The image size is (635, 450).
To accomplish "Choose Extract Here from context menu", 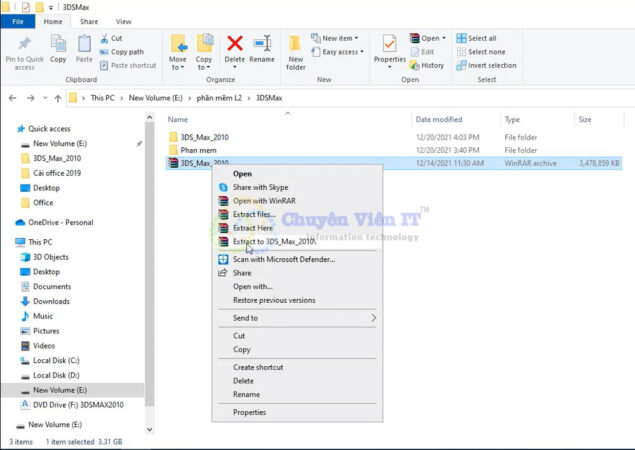I will click(x=253, y=228).
